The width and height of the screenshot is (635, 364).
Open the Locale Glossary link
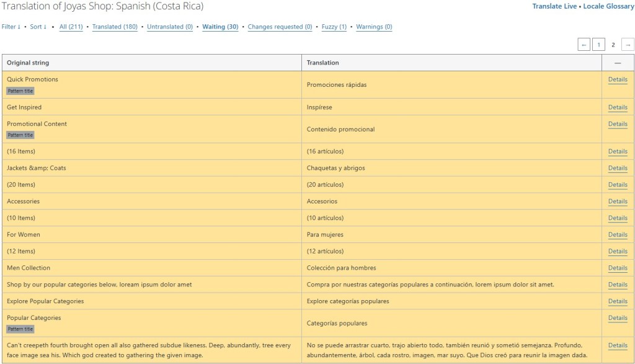(609, 6)
